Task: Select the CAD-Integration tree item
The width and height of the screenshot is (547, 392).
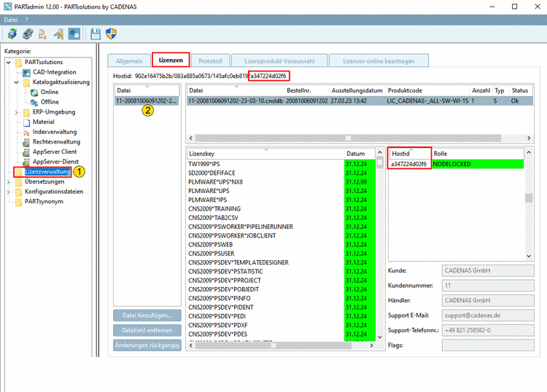Action: pyautogui.click(x=54, y=72)
